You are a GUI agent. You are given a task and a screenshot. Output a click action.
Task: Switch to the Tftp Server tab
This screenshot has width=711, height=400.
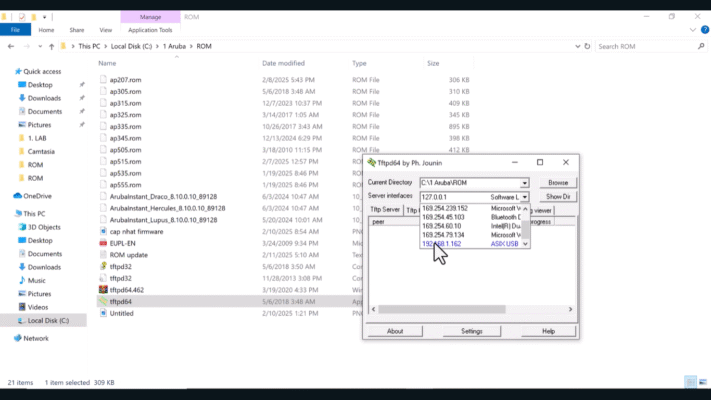[x=385, y=210]
